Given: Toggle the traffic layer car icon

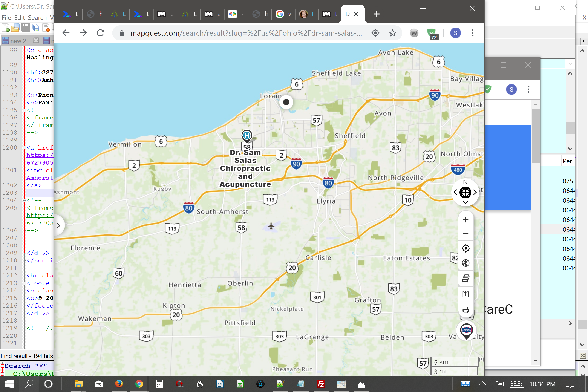Looking at the screenshot, I should point(465,278).
